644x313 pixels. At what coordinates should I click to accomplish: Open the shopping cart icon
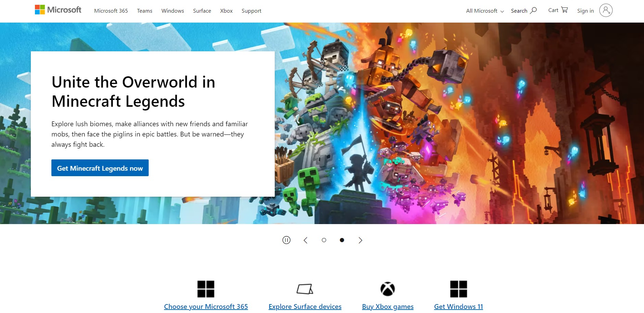tap(565, 10)
